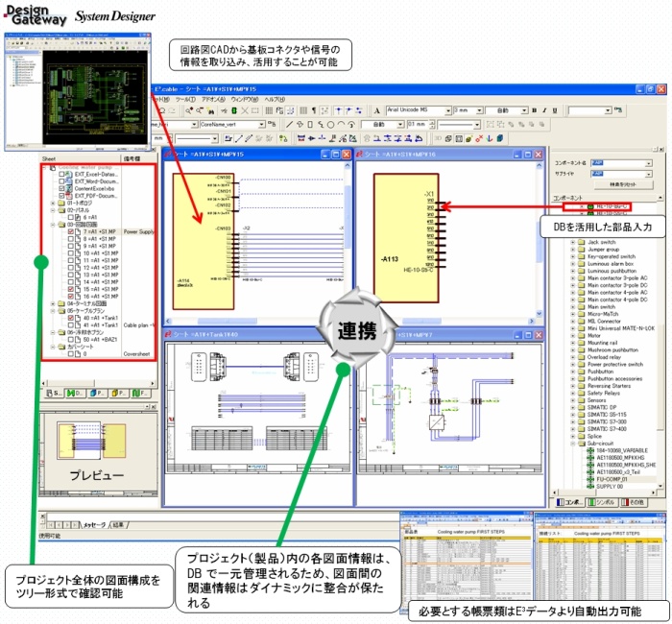The height and width of the screenshot is (624, 672).
Task: Collapse the 02-パネル folder
Action: click(53, 210)
